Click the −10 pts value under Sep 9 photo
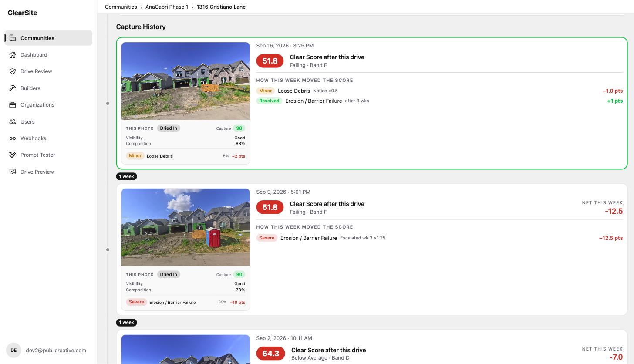 pyautogui.click(x=237, y=302)
